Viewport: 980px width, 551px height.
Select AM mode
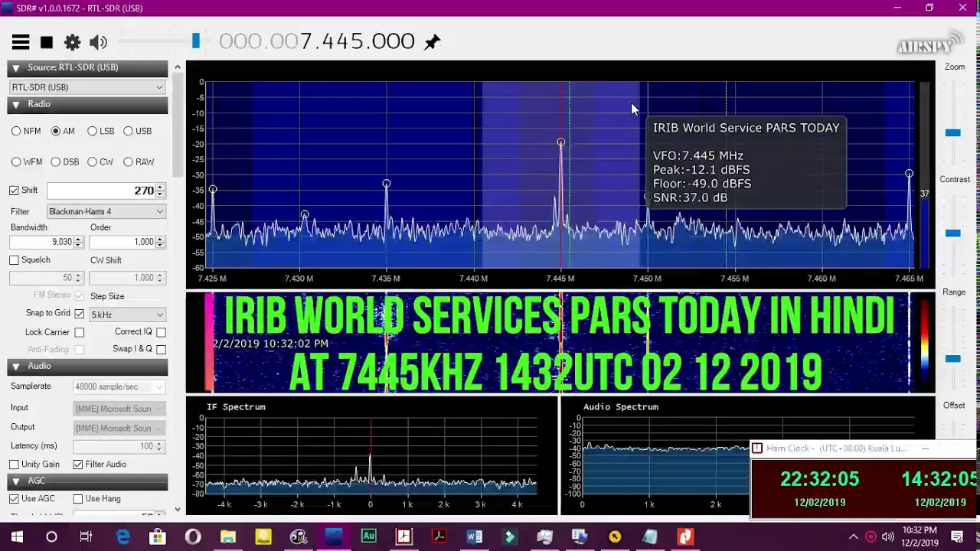coord(55,131)
